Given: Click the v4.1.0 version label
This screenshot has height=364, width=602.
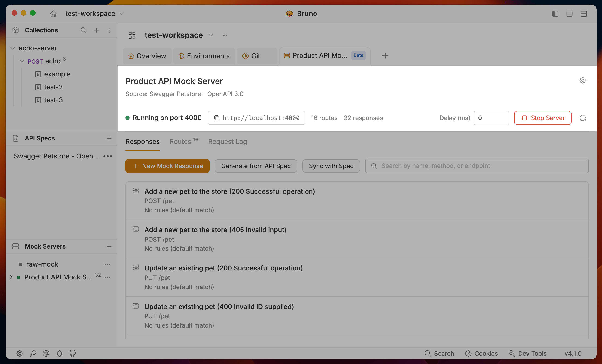Looking at the screenshot, I should pyautogui.click(x=573, y=354).
